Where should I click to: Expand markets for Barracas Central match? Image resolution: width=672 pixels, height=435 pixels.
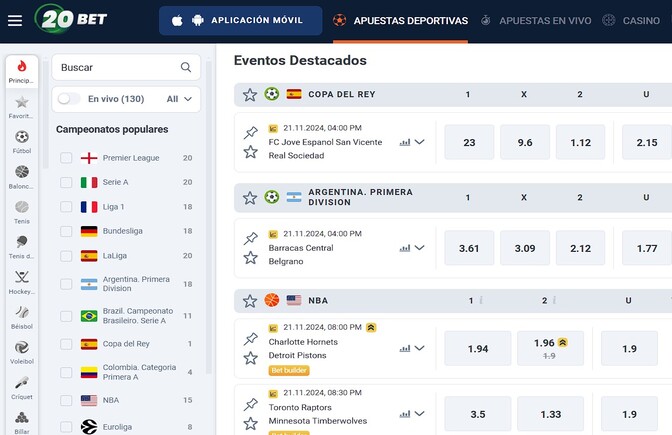point(420,248)
